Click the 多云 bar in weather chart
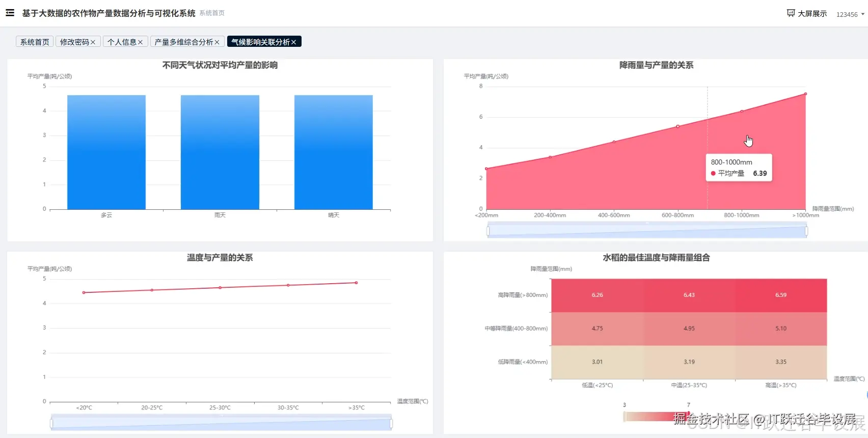 (x=106, y=152)
